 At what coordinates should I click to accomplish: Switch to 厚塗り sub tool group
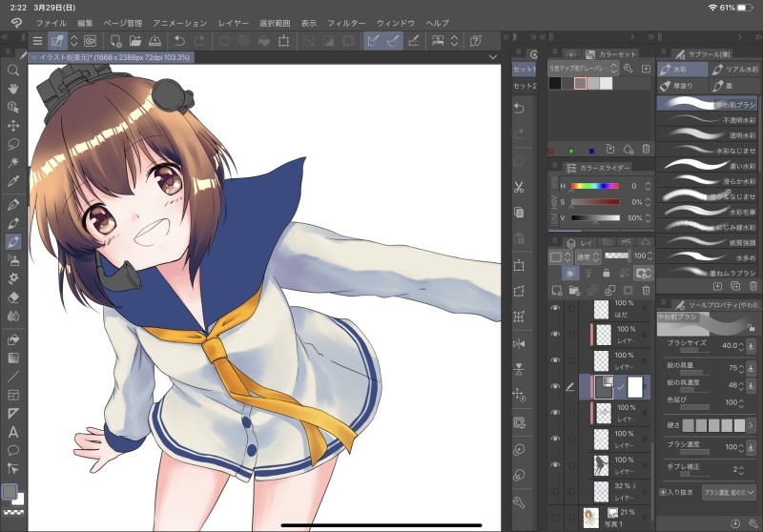(x=682, y=86)
